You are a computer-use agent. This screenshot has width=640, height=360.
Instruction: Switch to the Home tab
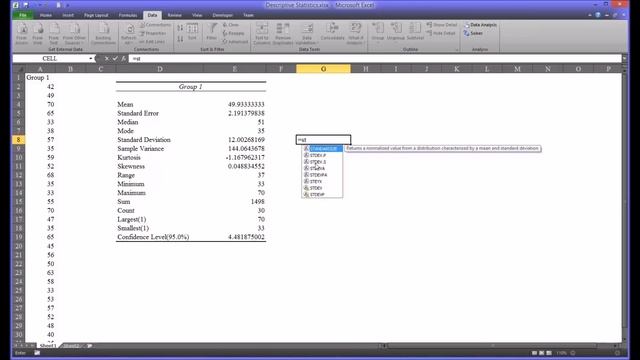(46, 15)
